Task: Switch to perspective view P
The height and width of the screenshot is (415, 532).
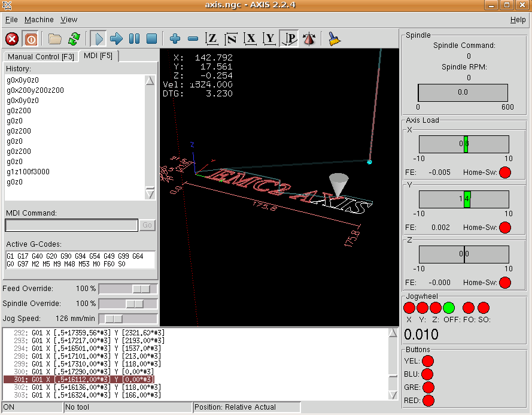Action: click(289, 39)
